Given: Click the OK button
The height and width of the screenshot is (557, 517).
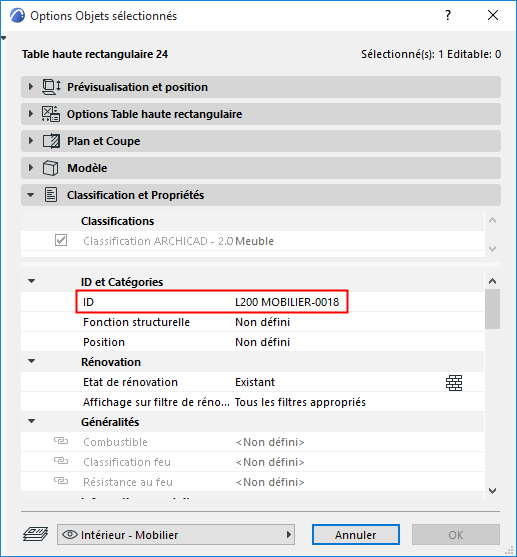Looking at the screenshot, I should click(x=456, y=535).
